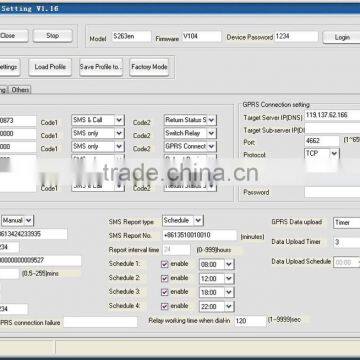This screenshot has height=360, width=360.
Task: Click the partially visible Close button
Action: tap(13, 36)
